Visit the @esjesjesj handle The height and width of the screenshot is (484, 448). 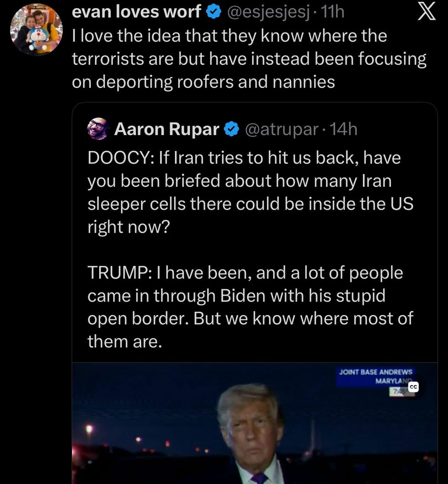click(x=268, y=12)
